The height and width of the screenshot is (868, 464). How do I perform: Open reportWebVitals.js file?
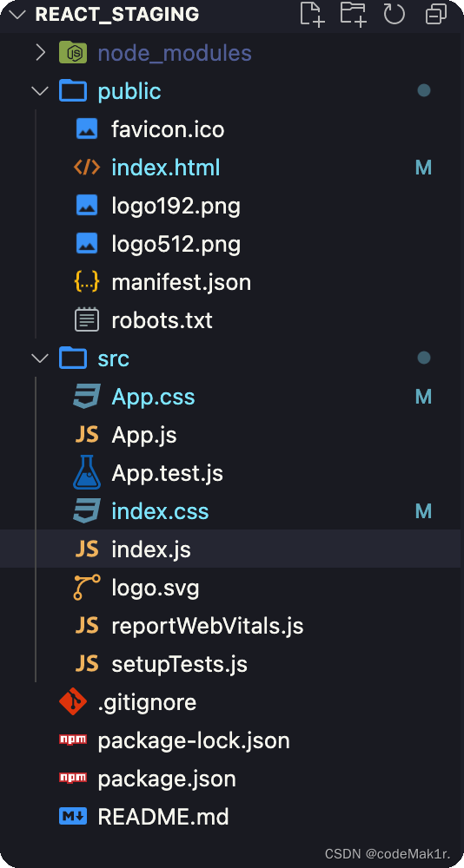[x=208, y=627]
